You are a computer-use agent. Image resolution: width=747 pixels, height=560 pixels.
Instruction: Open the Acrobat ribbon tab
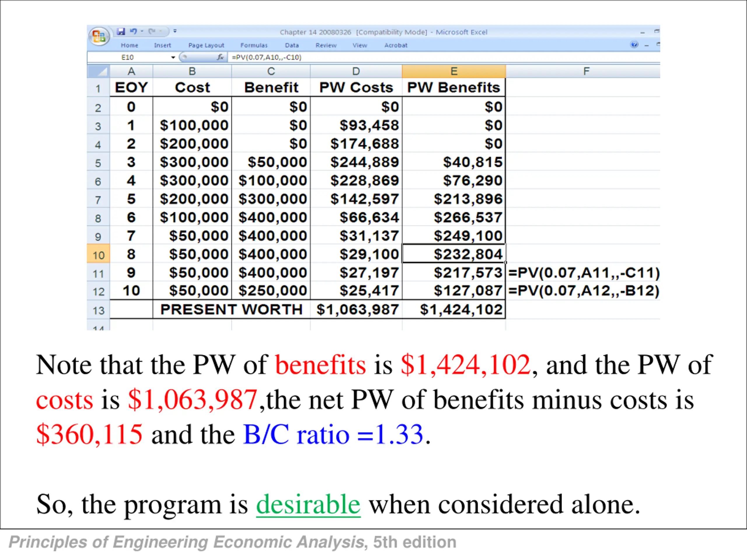click(x=396, y=45)
